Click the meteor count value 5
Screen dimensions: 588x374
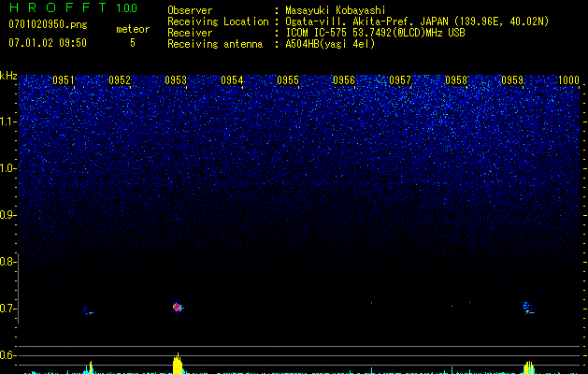tap(132, 43)
